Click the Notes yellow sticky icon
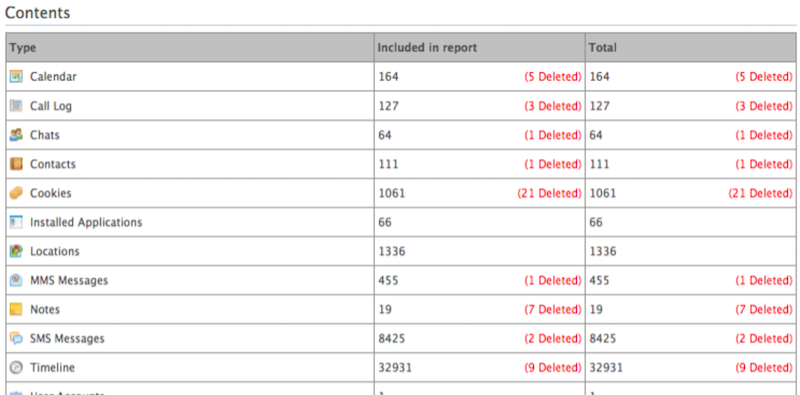 [16, 309]
